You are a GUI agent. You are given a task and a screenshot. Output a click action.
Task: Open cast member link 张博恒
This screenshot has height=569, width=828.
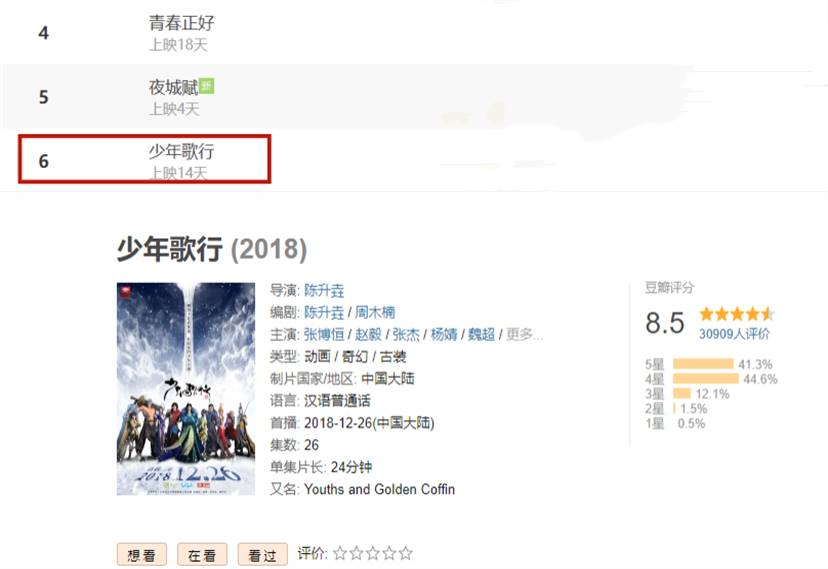pos(324,335)
